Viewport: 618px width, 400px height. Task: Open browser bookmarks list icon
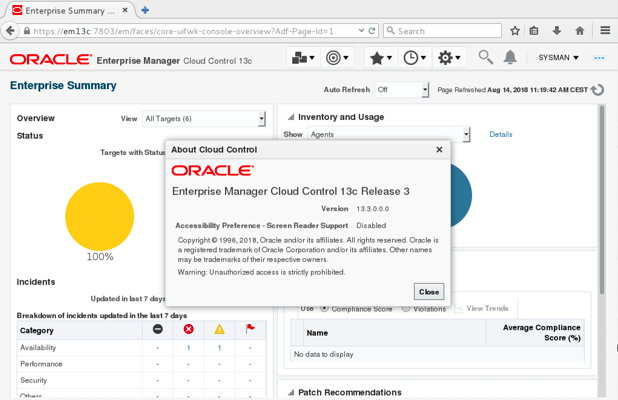click(x=534, y=31)
